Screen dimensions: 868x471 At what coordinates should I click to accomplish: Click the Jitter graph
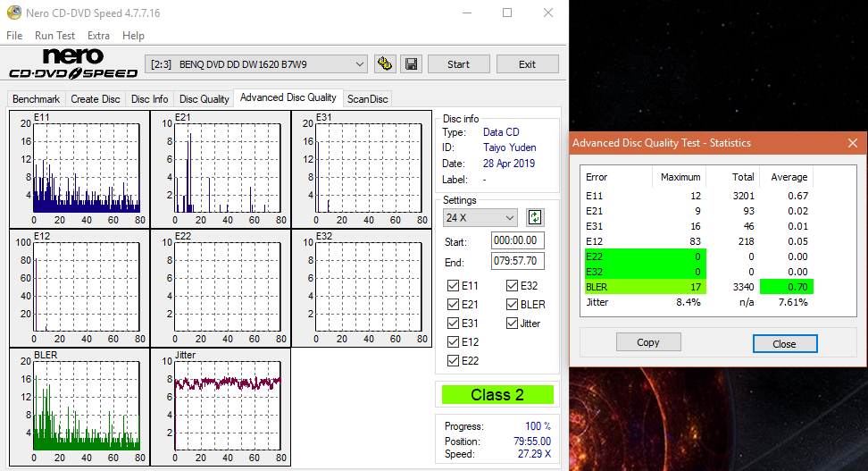click(x=221, y=407)
